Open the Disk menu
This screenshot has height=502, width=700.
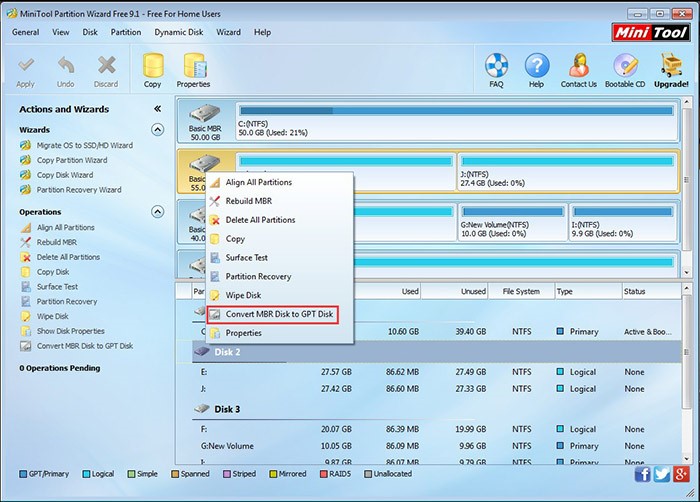pos(90,32)
